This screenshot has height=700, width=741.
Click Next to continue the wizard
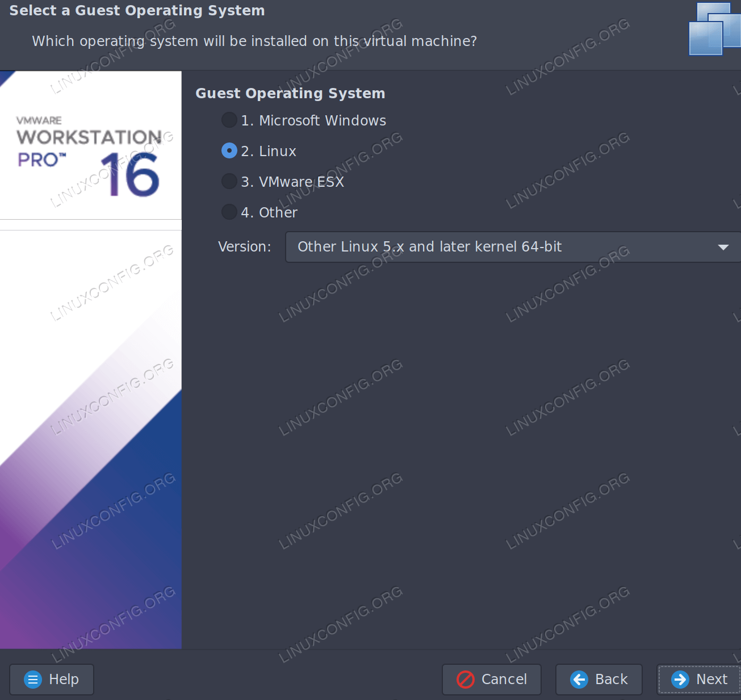pyautogui.click(x=699, y=680)
